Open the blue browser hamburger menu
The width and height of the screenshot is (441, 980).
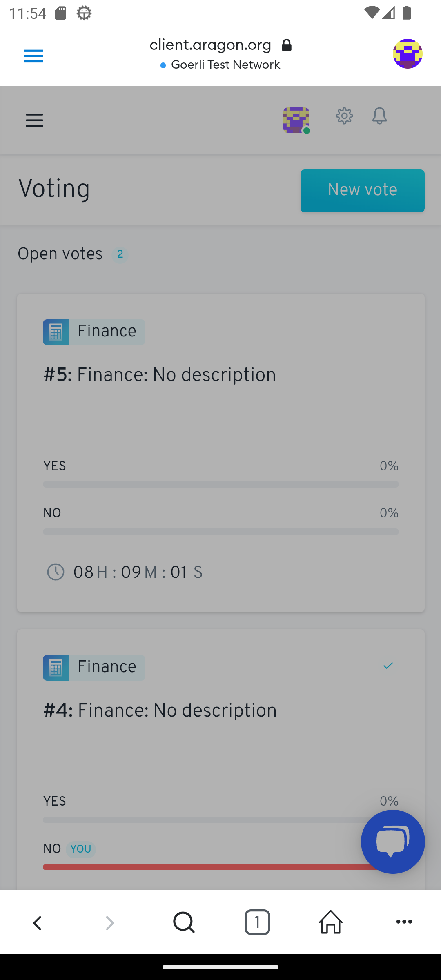tap(33, 56)
